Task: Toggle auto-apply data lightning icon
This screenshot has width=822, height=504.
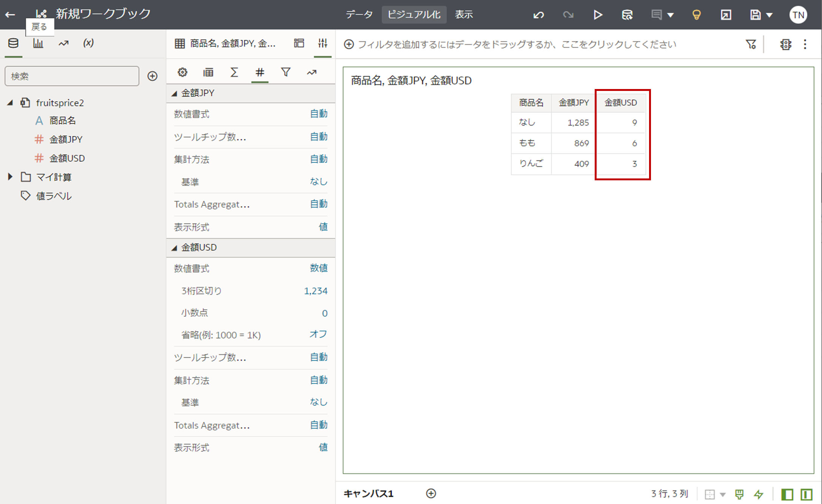Action: (759, 494)
